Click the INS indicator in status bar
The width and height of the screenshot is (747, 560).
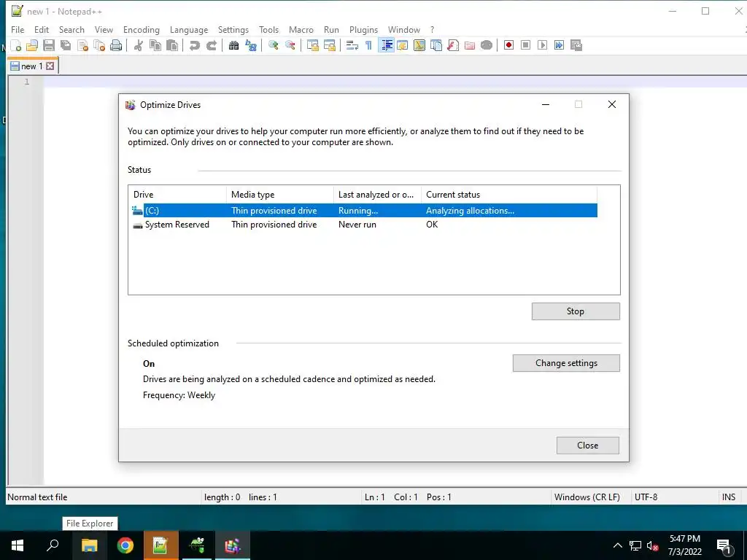[729, 497]
